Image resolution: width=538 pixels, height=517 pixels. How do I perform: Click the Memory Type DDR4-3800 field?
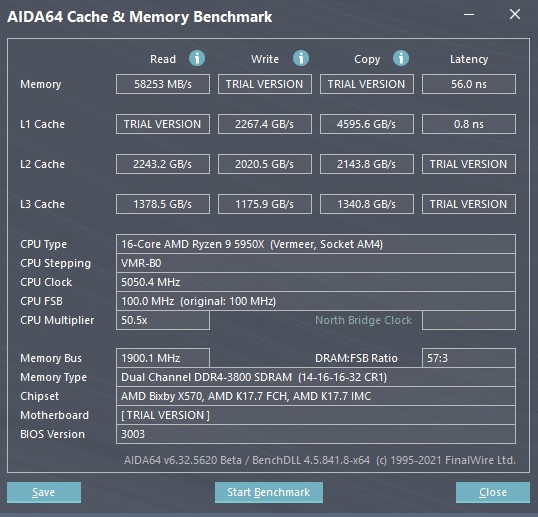pos(316,377)
